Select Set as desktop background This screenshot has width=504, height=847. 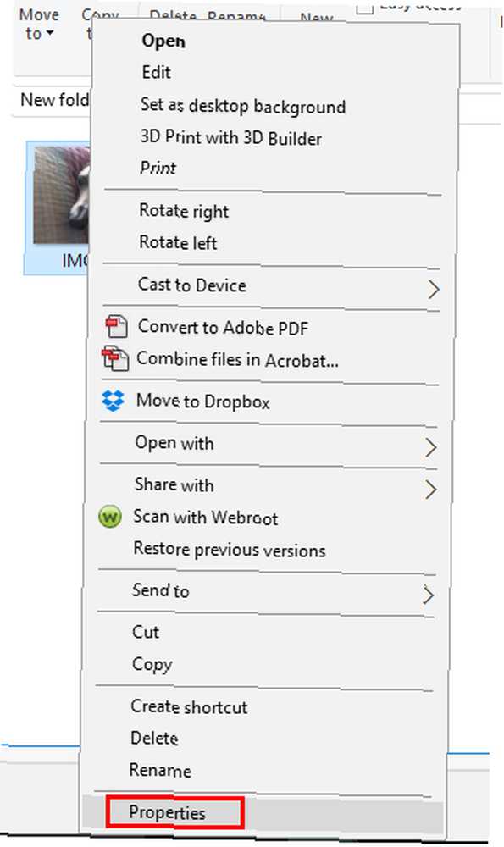pyautogui.click(x=242, y=105)
